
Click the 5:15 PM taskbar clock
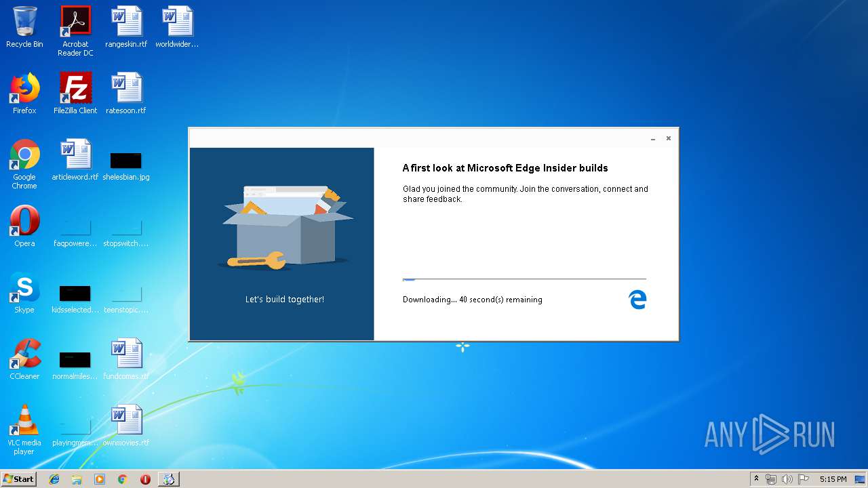coord(833,479)
